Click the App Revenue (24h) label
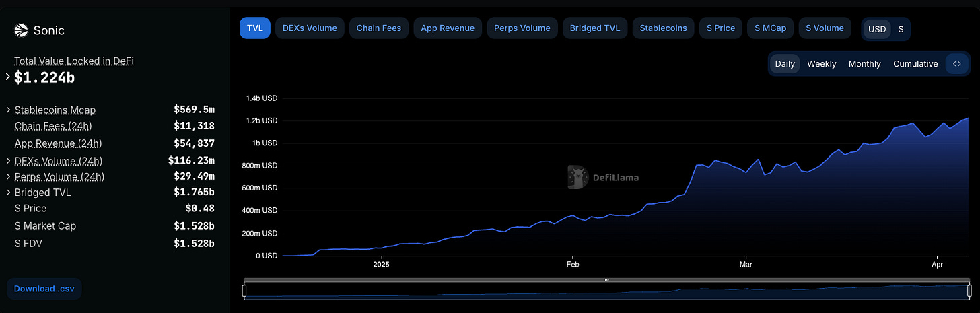Viewport: 980px width, 313px height. click(x=58, y=143)
